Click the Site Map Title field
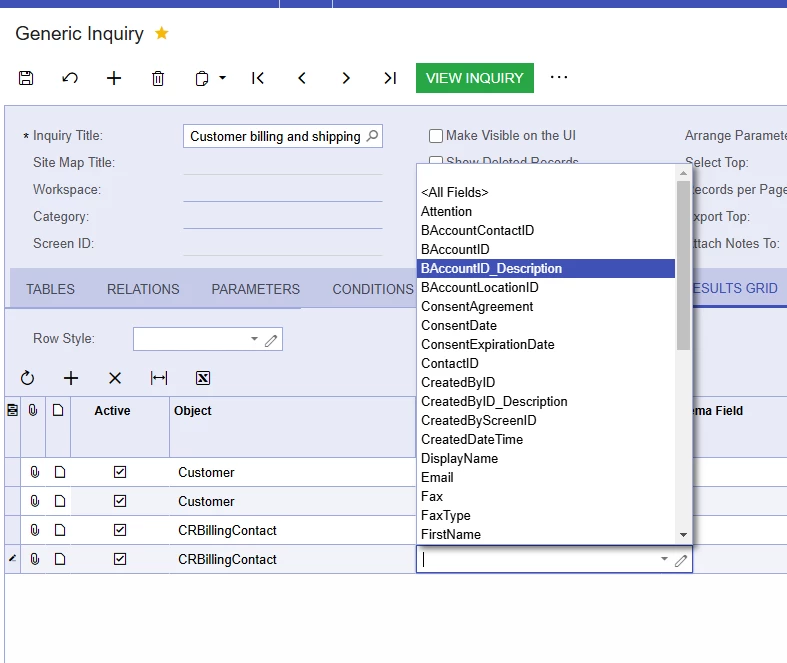The height and width of the screenshot is (663, 787). click(x=283, y=163)
